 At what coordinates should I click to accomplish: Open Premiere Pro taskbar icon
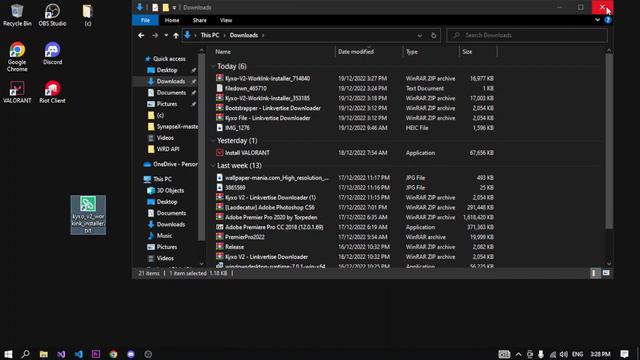click(x=96, y=354)
